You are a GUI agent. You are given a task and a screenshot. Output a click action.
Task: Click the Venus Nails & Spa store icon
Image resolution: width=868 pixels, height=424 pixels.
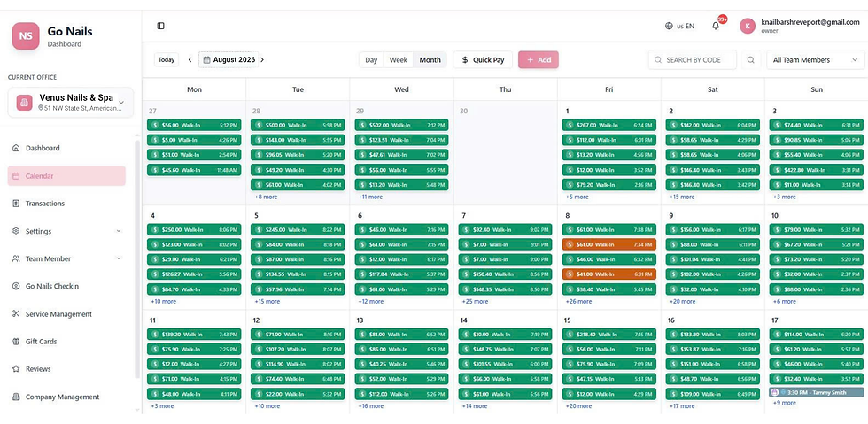[25, 103]
